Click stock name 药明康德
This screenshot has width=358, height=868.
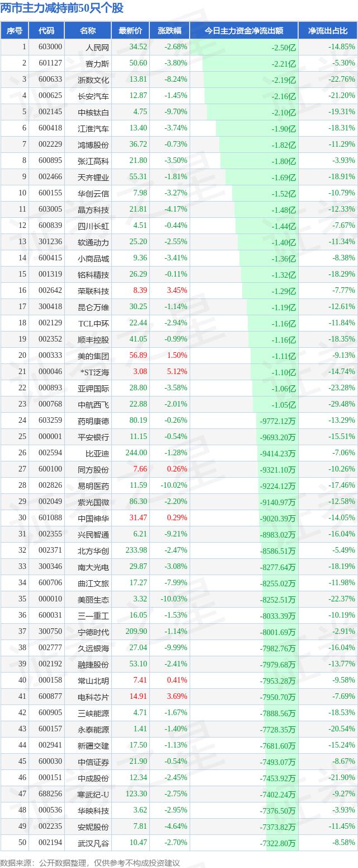[x=93, y=421]
